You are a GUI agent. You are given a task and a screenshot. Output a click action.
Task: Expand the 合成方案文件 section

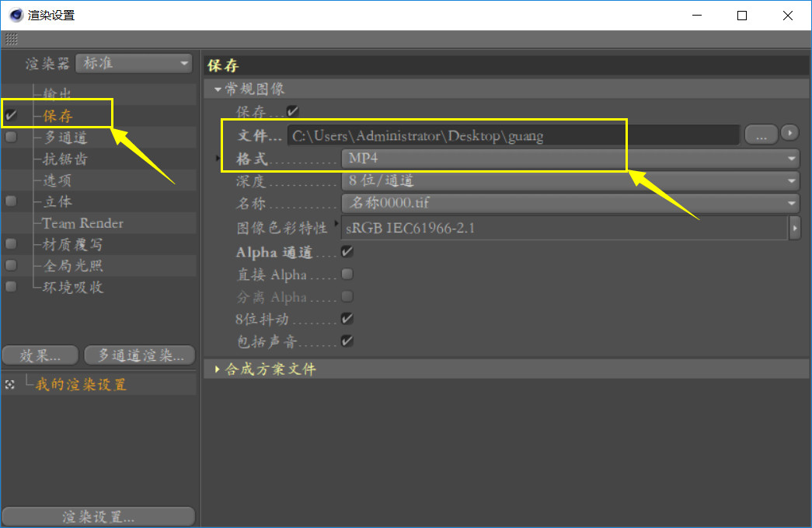coord(218,369)
